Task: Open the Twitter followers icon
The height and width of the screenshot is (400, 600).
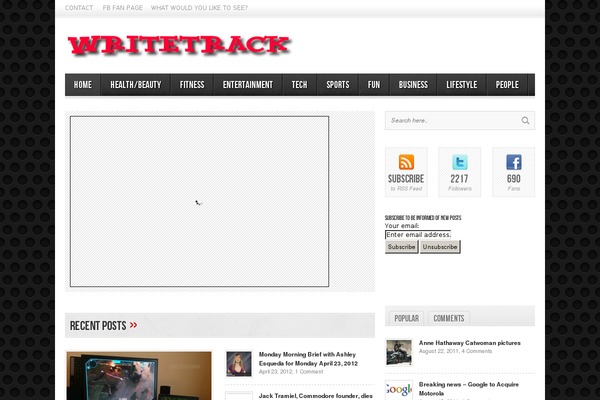Action: tap(460, 162)
